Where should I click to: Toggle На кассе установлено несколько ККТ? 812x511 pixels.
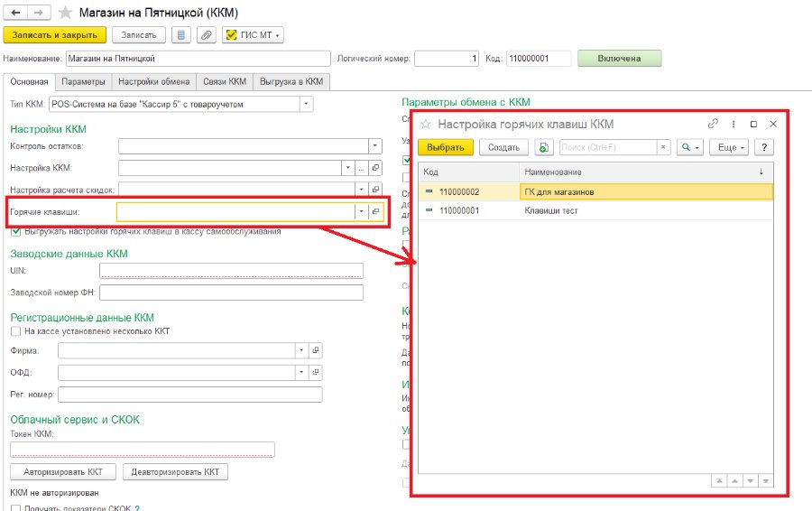[16, 331]
